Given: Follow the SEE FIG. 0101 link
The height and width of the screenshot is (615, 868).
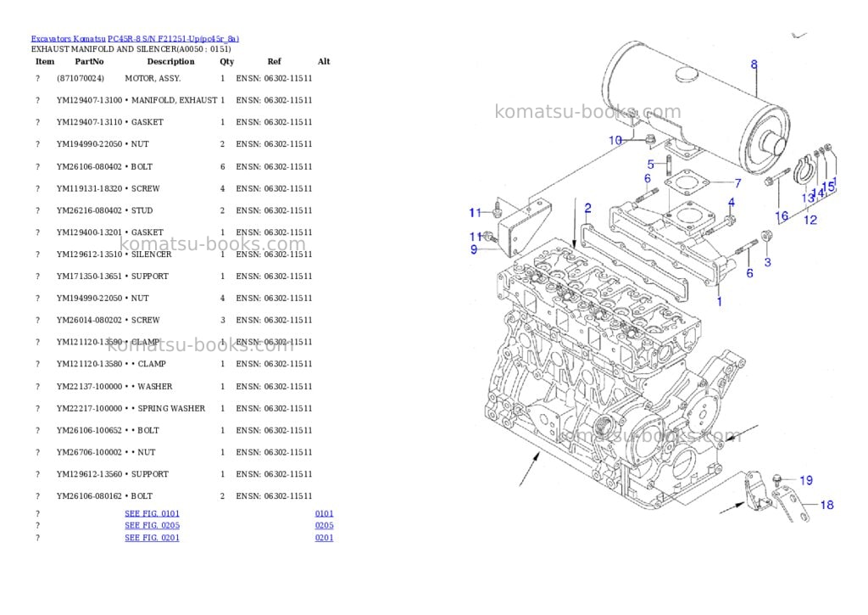Looking at the screenshot, I should 153,513.
